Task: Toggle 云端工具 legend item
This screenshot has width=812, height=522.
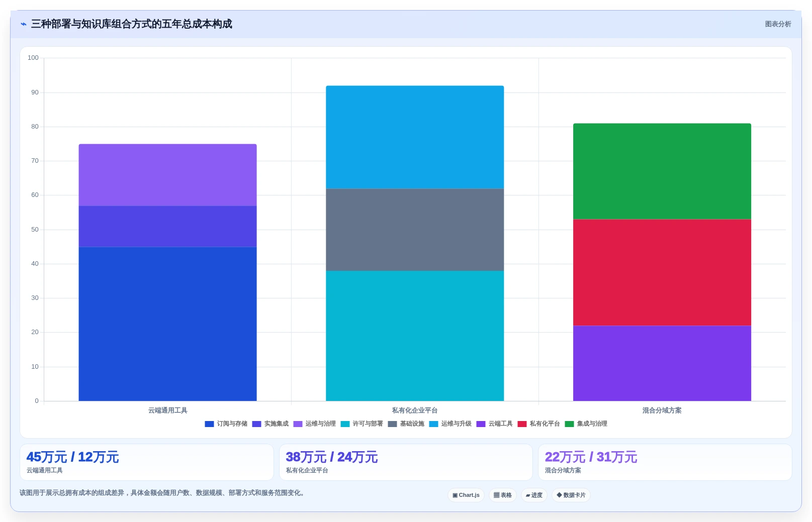Action: pos(495,424)
